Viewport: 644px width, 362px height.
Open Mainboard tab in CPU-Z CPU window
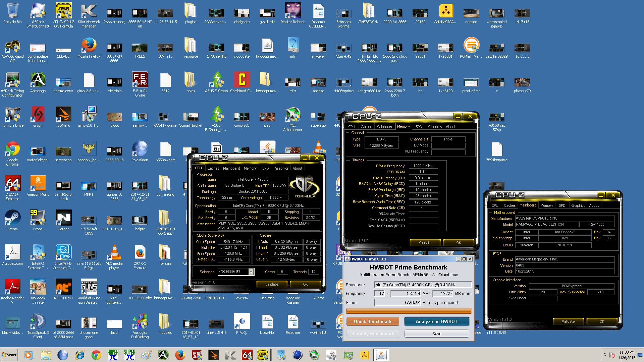[x=231, y=168]
